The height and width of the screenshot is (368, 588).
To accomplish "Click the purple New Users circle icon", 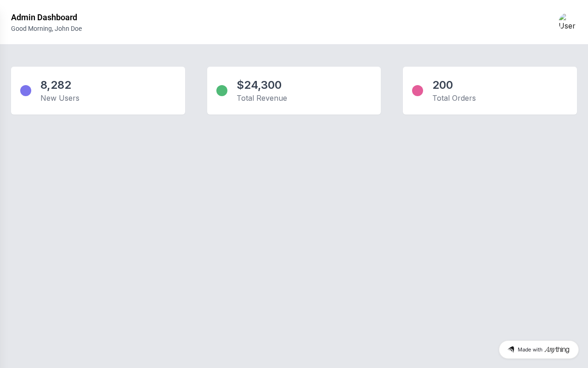I will tap(26, 91).
